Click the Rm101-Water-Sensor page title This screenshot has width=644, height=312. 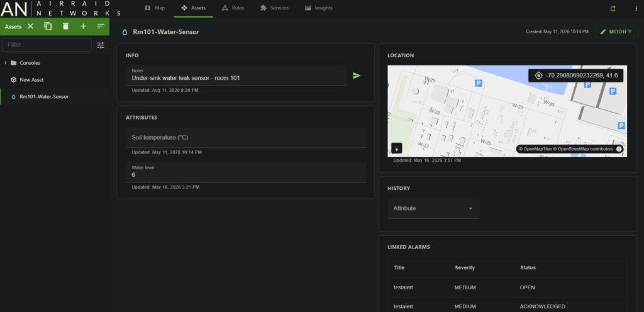[166, 32]
